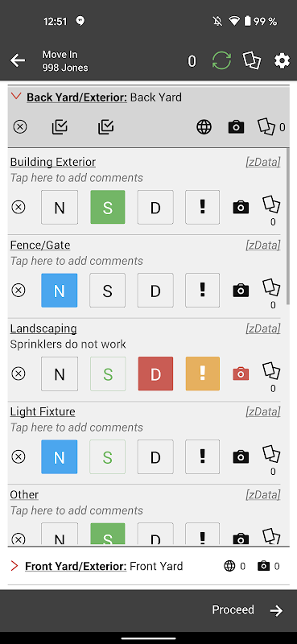297x644 pixels.
Task: Toggle the orange flag on Landscaping
Action: (203, 374)
